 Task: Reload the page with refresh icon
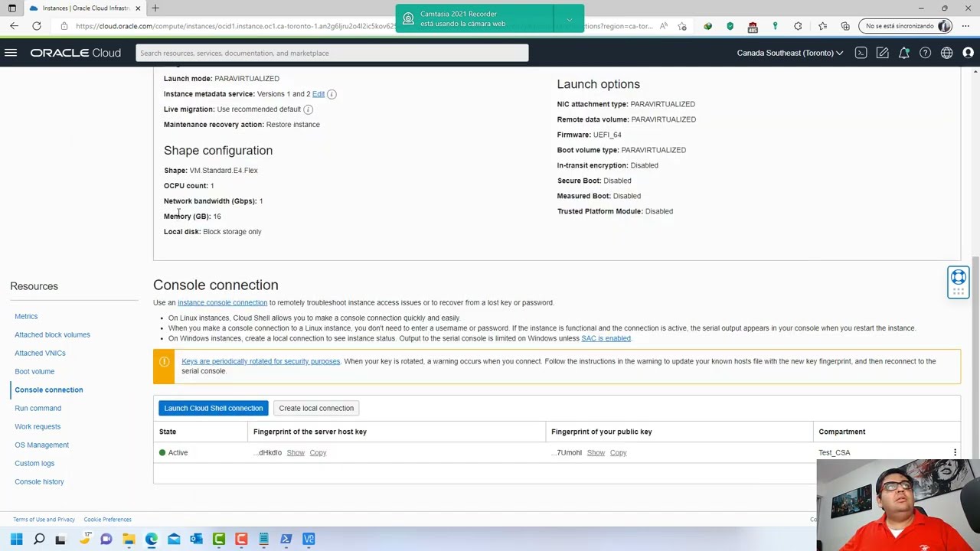click(x=37, y=26)
